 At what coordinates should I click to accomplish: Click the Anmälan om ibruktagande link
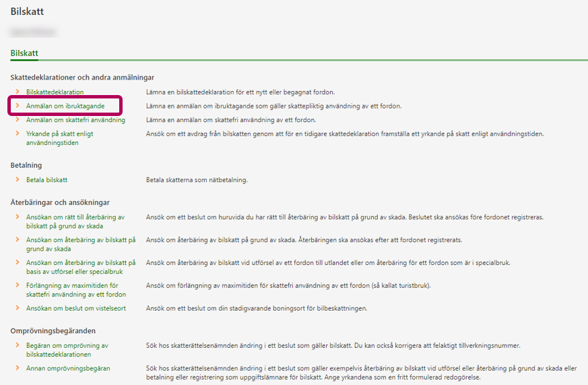(65, 106)
